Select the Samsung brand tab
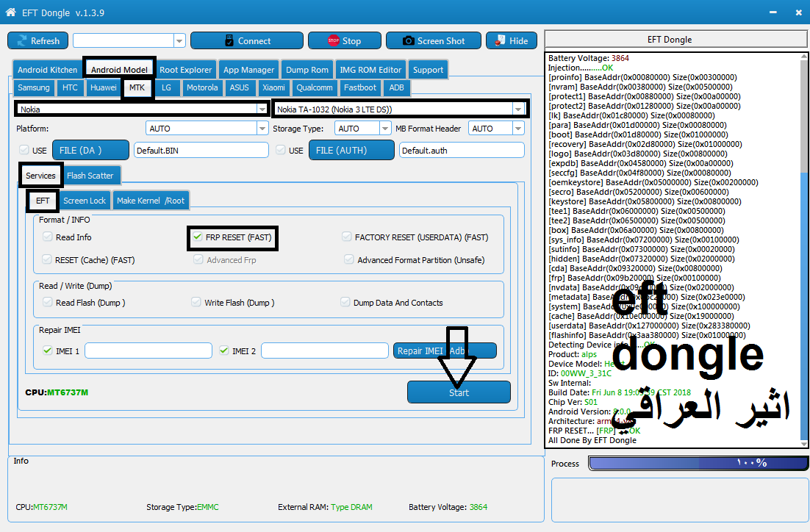Image resolution: width=810 pixels, height=532 pixels. [x=34, y=87]
